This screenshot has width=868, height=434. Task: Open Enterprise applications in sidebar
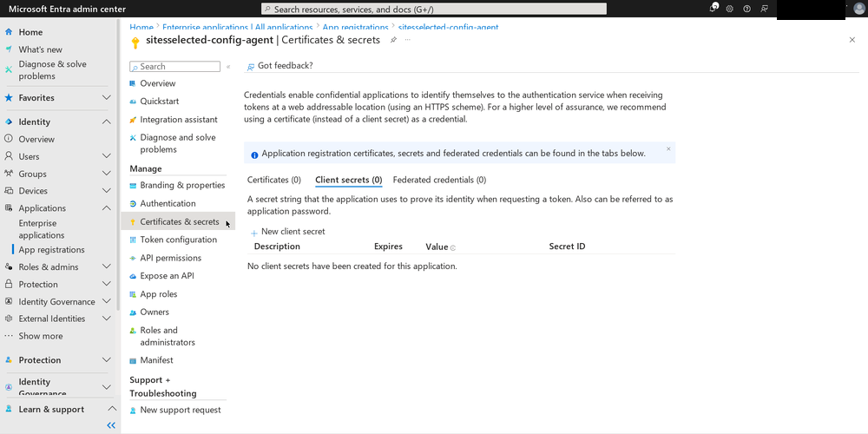(x=42, y=229)
